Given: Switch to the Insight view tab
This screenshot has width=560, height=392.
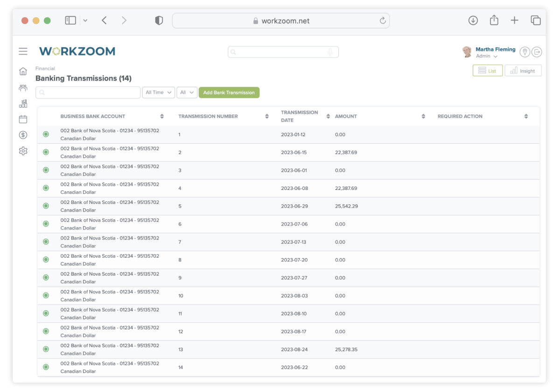Looking at the screenshot, I should (x=523, y=70).
